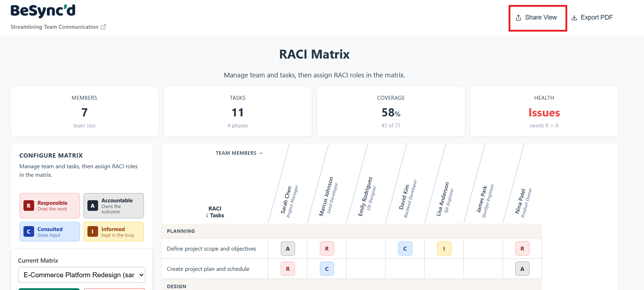Click the Export PDF button

point(592,18)
